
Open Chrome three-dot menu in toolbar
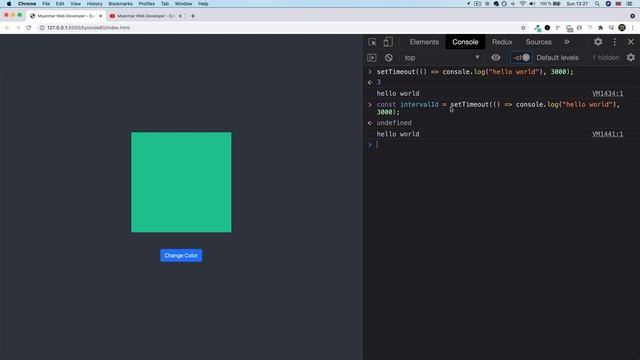[x=633, y=28]
